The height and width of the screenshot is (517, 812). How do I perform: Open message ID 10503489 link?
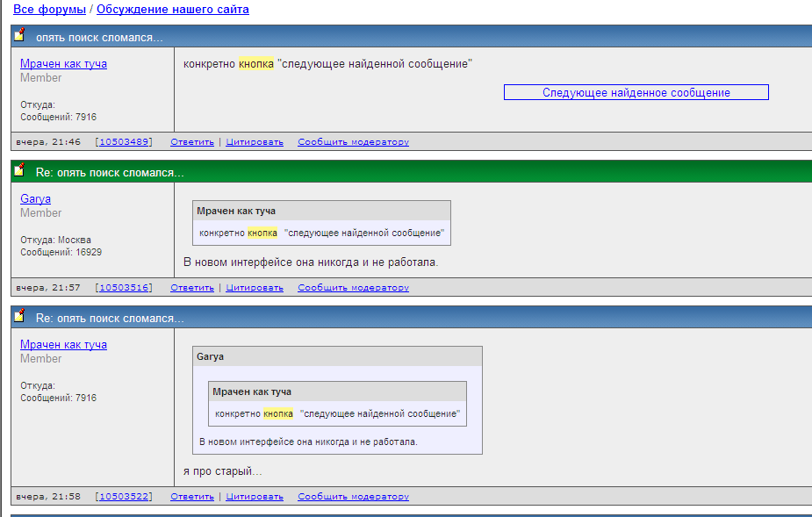point(123,142)
